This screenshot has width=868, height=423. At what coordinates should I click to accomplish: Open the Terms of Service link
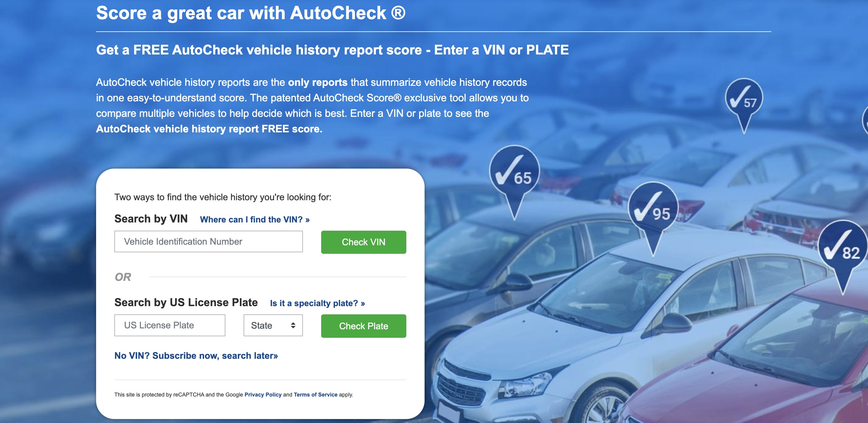point(315,394)
